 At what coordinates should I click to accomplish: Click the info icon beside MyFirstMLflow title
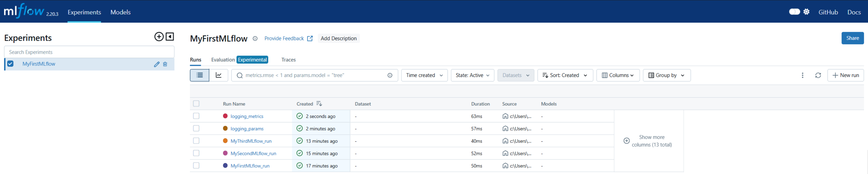point(255,38)
